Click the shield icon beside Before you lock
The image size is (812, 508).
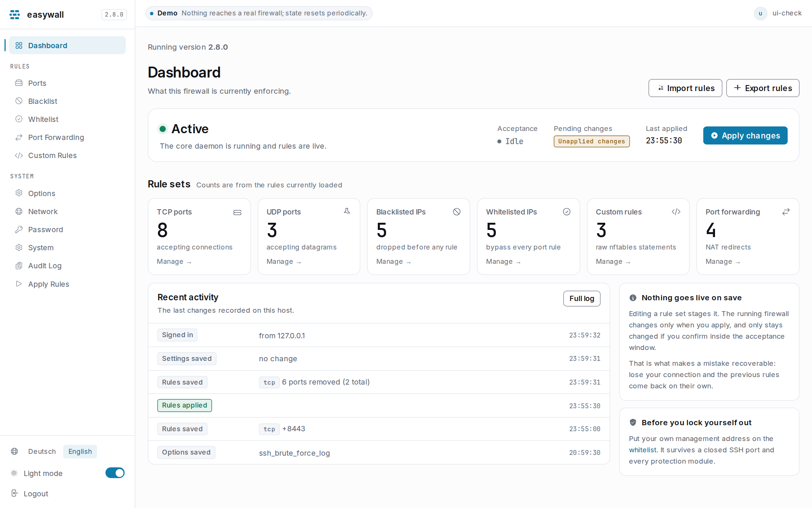633,422
